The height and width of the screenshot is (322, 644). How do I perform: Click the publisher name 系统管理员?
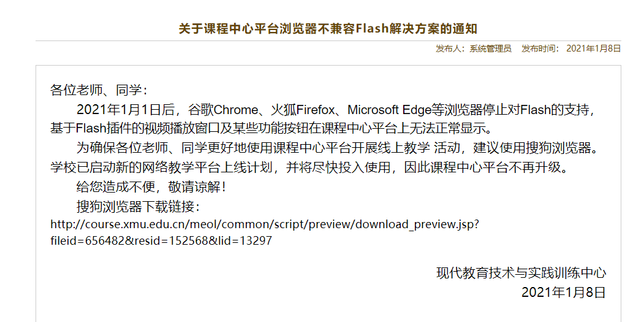pos(490,48)
